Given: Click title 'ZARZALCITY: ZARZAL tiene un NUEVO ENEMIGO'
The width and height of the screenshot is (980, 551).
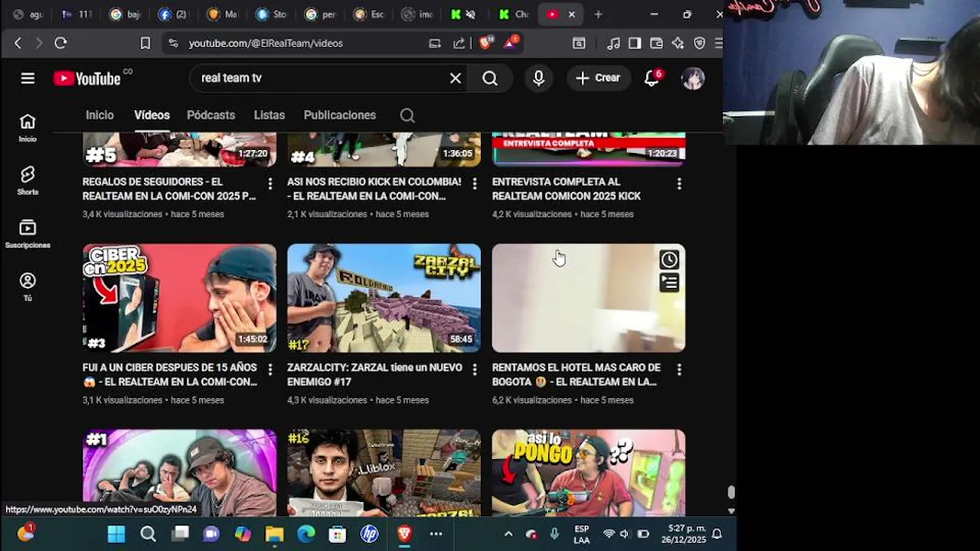Looking at the screenshot, I should pos(374,375).
